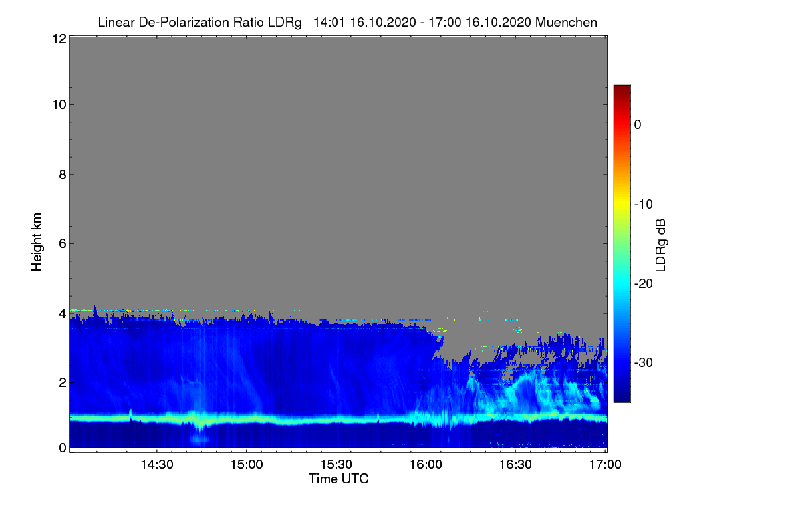
Task: Click the 'Height km' y-axis label
Action: coord(37,243)
